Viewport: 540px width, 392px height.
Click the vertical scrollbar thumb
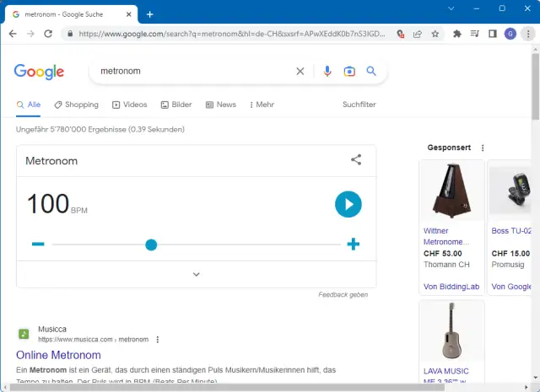[x=536, y=86]
